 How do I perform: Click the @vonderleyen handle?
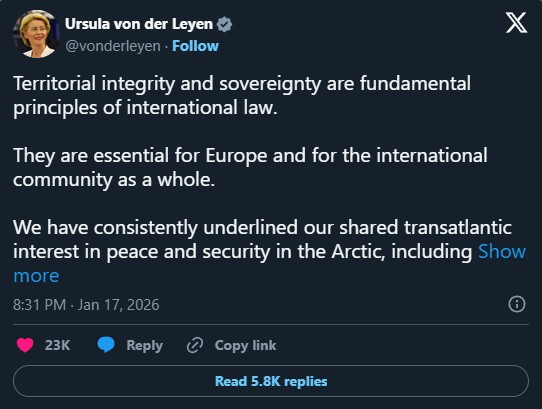113,46
